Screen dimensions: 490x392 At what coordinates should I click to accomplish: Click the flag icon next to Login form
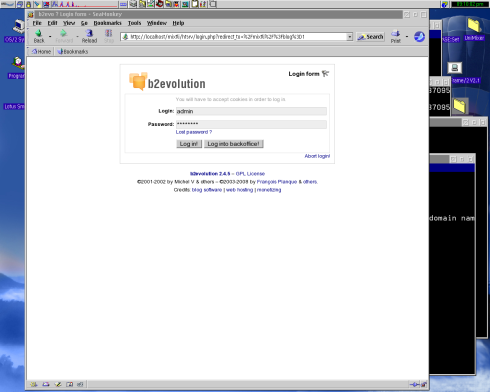coord(325,74)
